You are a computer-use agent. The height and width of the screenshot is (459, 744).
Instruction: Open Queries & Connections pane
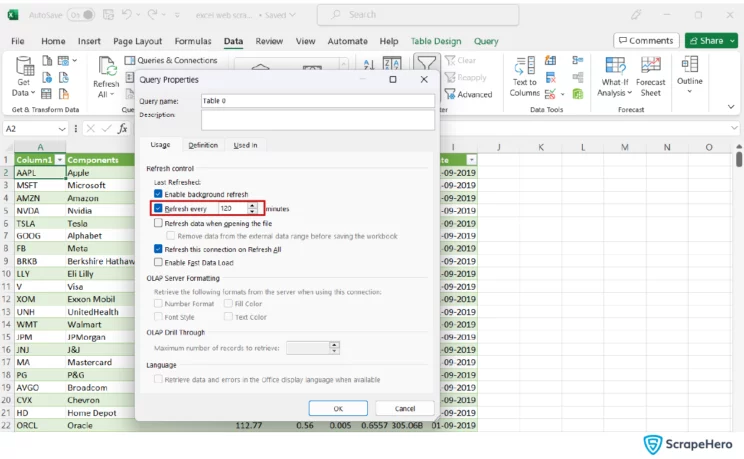click(x=171, y=60)
